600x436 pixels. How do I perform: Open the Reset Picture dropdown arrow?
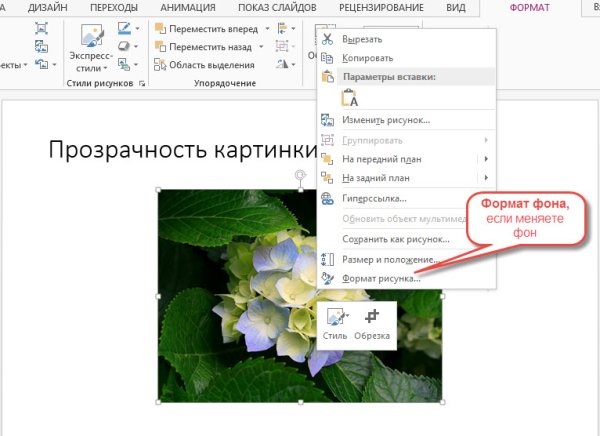click(x=54, y=64)
